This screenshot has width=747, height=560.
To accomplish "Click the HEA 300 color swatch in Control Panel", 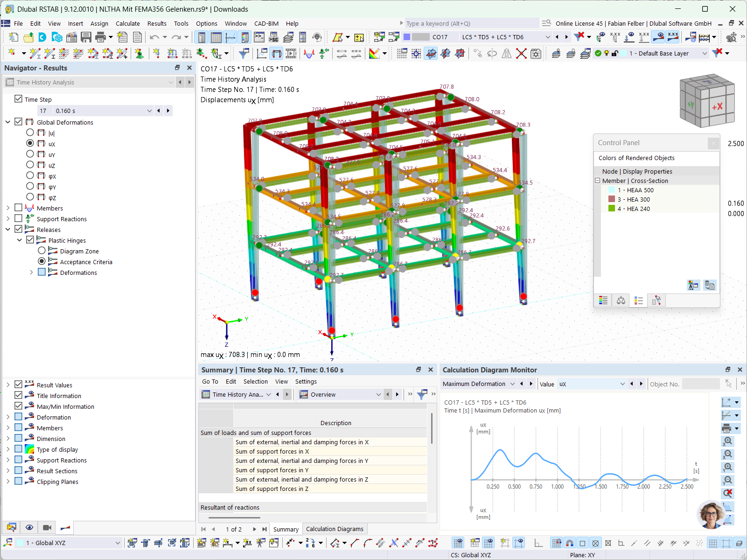I will [612, 199].
